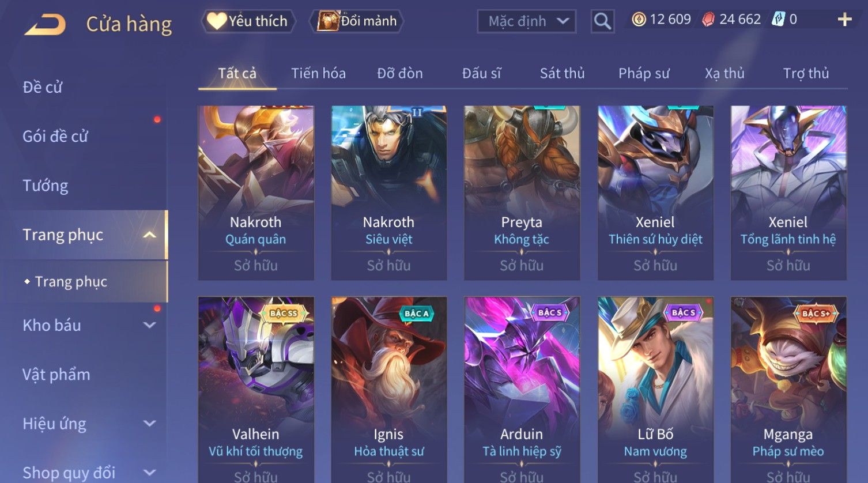The height and width of the screenshot is (483, 868).
Task: Click the red gem currency icon
Action: point(708,20)
